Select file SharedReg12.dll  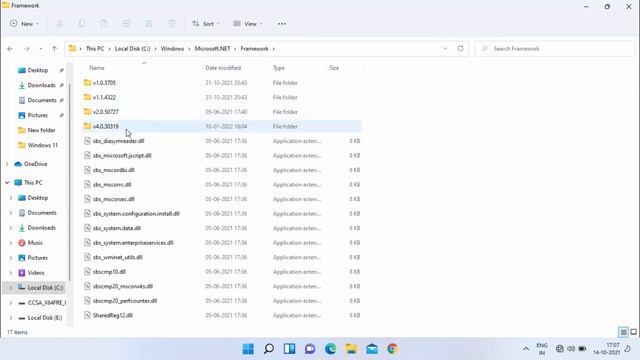point(222,316)
